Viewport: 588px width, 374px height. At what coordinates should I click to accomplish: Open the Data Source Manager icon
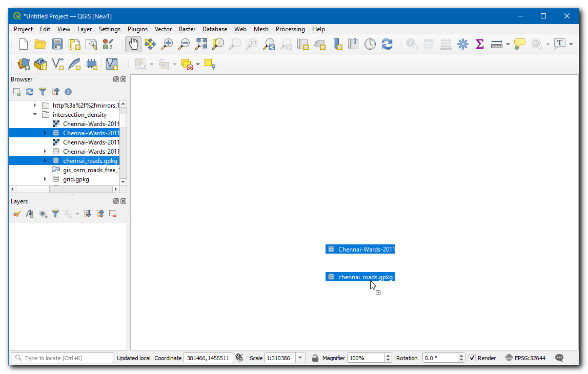(24, 64)
